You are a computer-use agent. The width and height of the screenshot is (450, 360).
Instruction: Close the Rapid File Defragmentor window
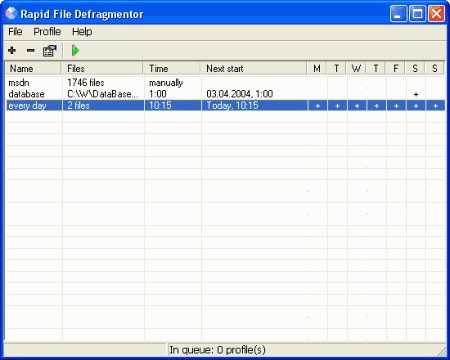[436, 14]
